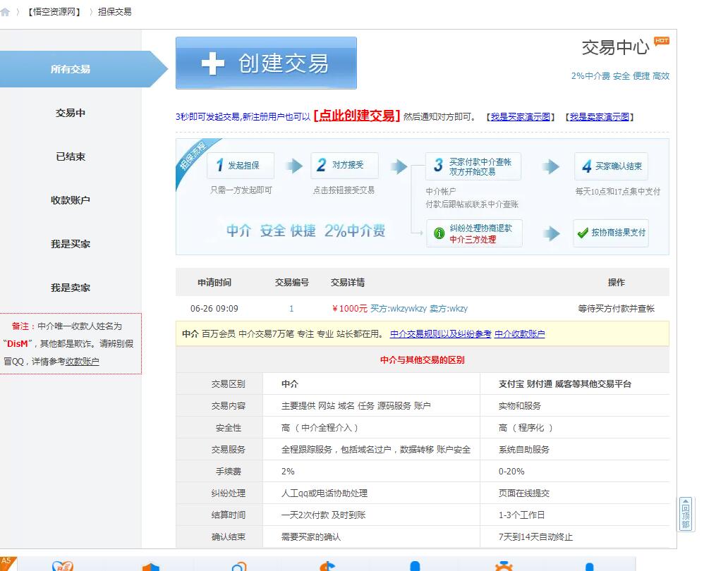The image size is (728, 571).
Task: Click the red 点此创建交易 link
Action: tap(357, 116)
